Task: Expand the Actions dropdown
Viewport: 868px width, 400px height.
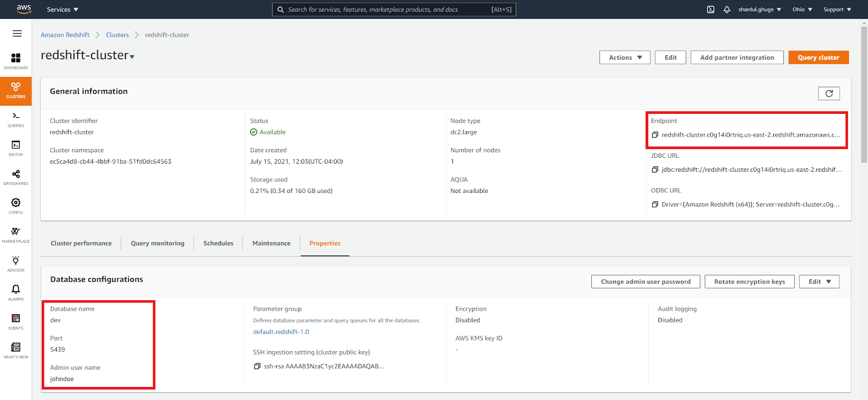Action: click(x=624, y=57)
